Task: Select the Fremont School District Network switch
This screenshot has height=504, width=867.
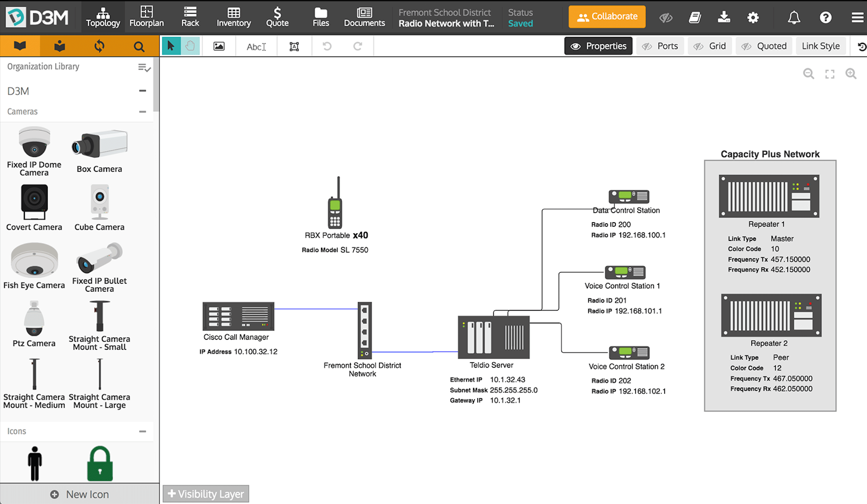Action: pos(365,330)
